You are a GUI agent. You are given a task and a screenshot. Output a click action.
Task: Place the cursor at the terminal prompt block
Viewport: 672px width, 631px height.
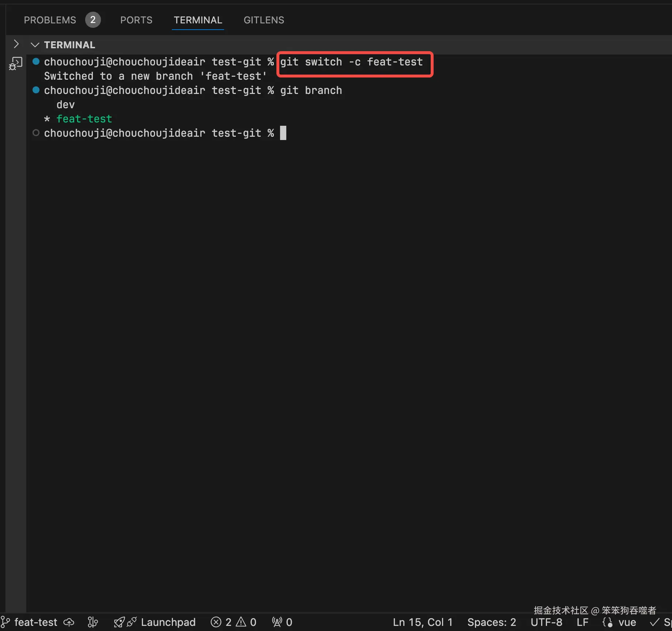point(283,133)
